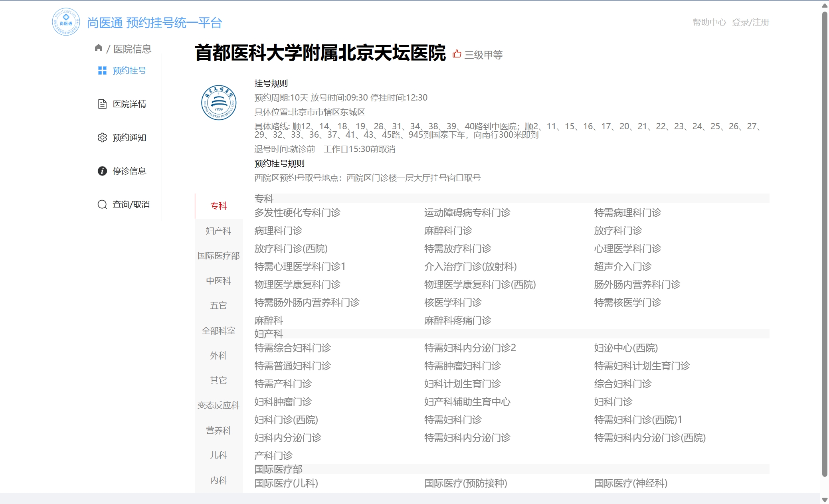The height and width of the screenshot is (504, 829).
Task: Open 超声介入门诊 clinic
Action: point(623,267)
